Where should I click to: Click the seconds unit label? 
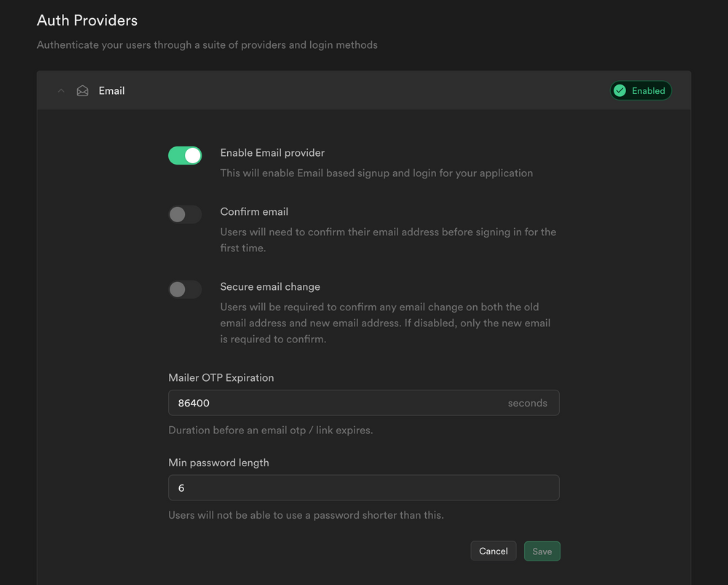pos(527,402)
